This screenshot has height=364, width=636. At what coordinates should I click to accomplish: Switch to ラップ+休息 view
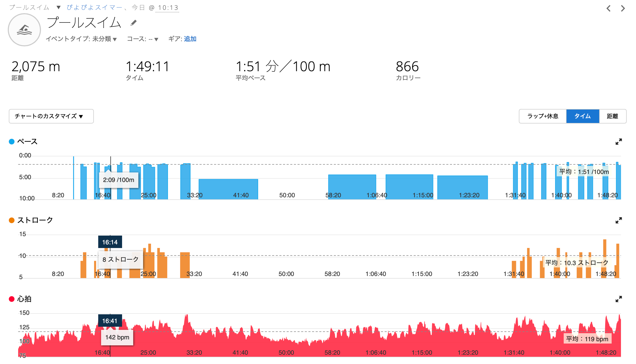coord(543,116)
